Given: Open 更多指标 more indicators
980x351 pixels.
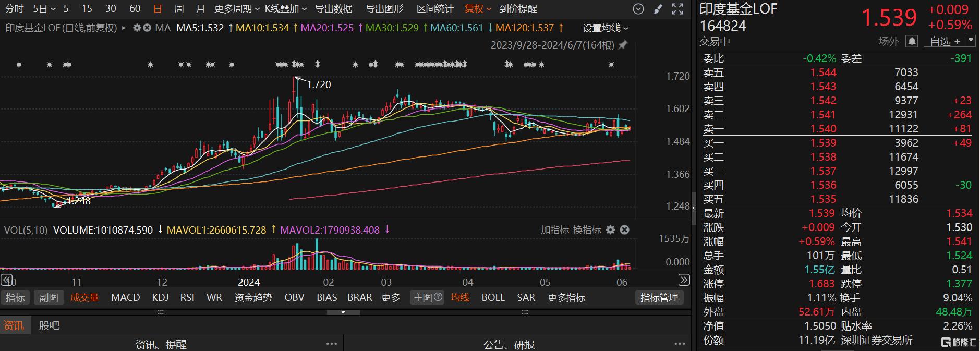Looking at the screenshot, I should 566,297.
